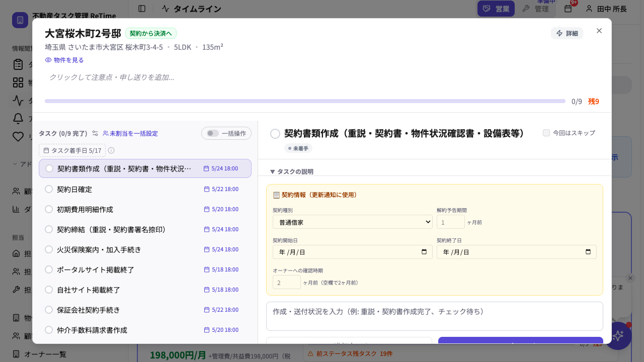Click due date 5/20 18:00 of 仲介手数料請求書作成
This screenshot has height=362, width=644.
point(221,330)
